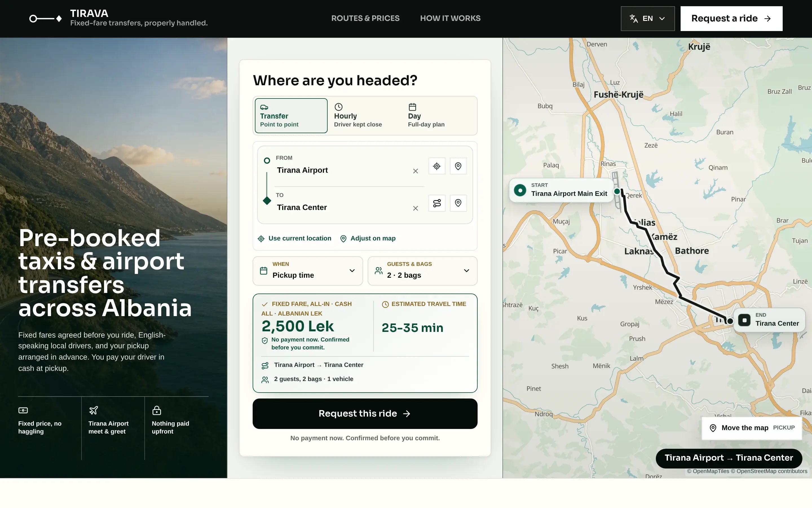Open HOW IT WORKS menu
Image resolution: width=812 pixels, height=508 pixels.
(x=450, y=18)
